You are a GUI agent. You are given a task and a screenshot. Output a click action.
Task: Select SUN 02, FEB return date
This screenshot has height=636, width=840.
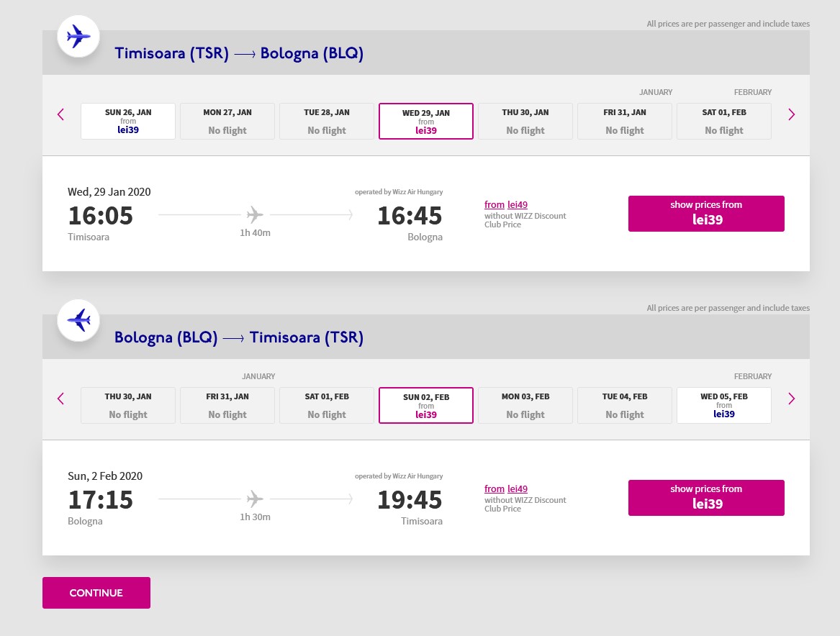click(x=426, y=405)
